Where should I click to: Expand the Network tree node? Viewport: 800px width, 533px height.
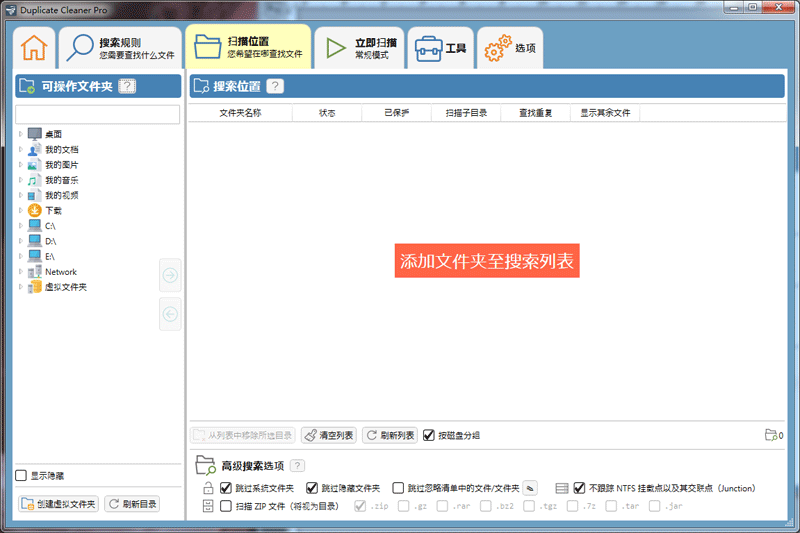21,271
